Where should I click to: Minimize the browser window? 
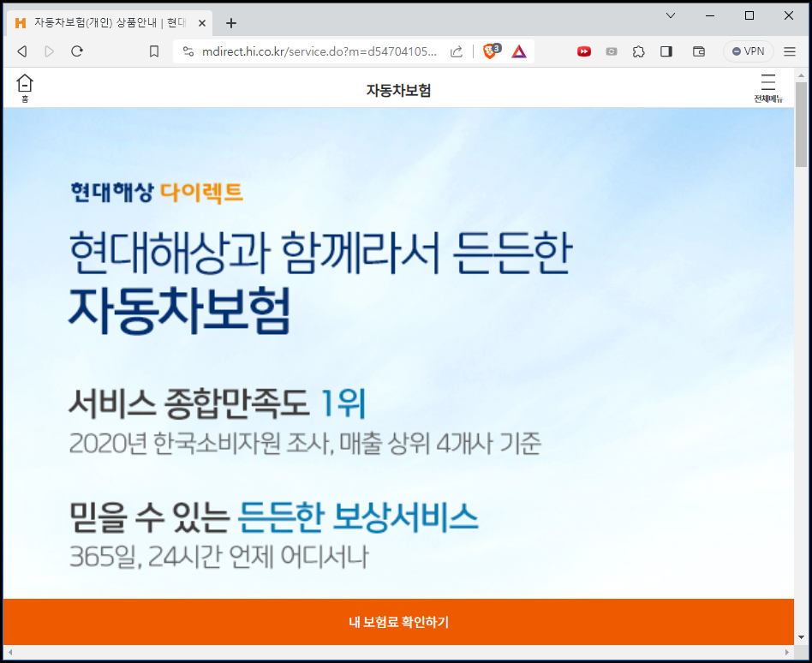(x=710, y=15)
